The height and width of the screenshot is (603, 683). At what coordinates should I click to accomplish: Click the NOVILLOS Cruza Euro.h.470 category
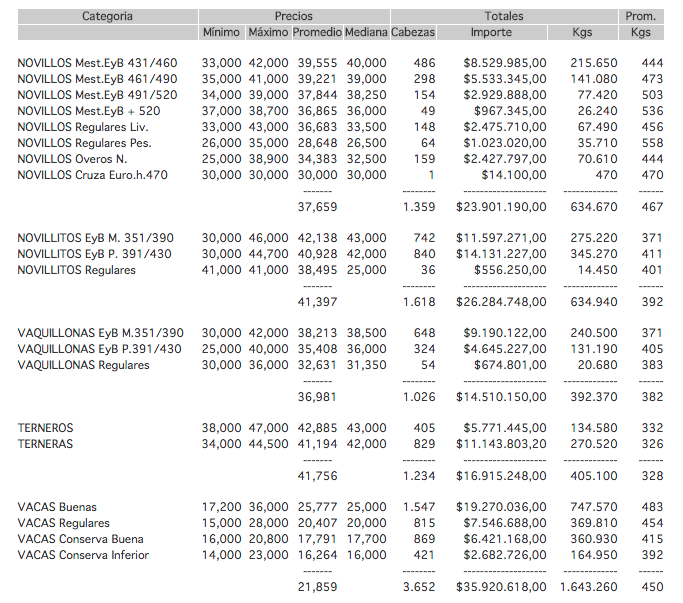(95, 175)
